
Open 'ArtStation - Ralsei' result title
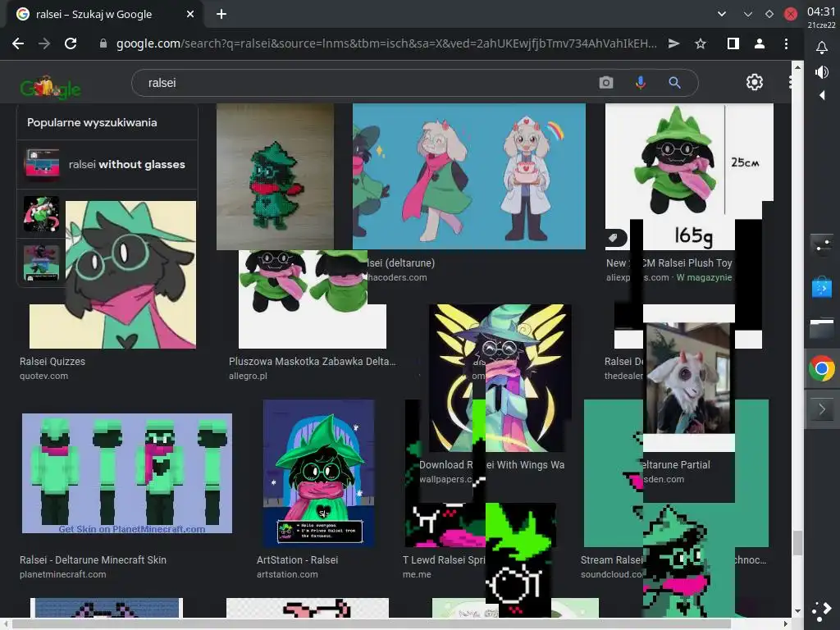[297, 559]
